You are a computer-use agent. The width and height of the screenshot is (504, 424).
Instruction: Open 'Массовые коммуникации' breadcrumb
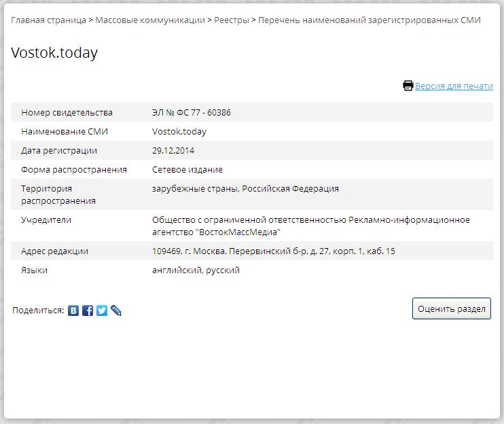click(149, 20)
